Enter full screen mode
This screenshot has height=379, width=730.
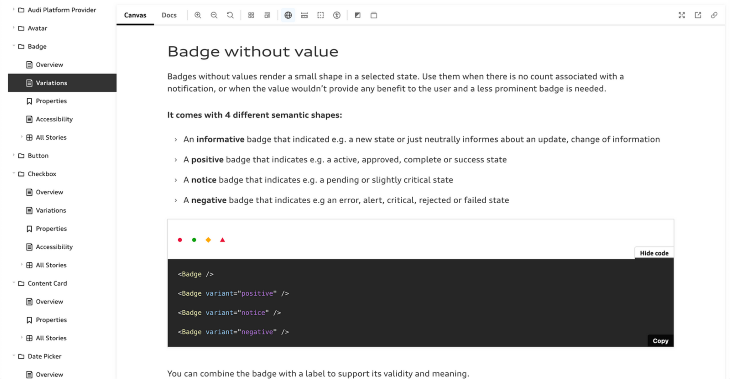pyautogui.click(x=682, y=15)
